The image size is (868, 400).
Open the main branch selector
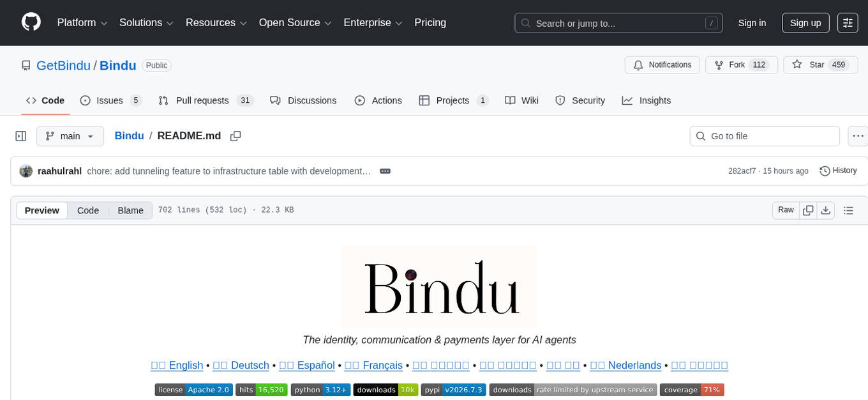pyautogui.click(x=70, y=136)
